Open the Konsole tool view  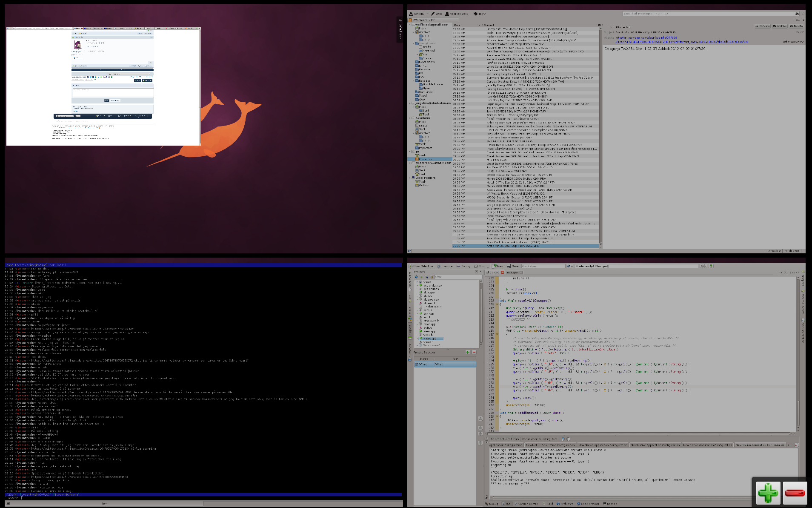tap(610, 504)
